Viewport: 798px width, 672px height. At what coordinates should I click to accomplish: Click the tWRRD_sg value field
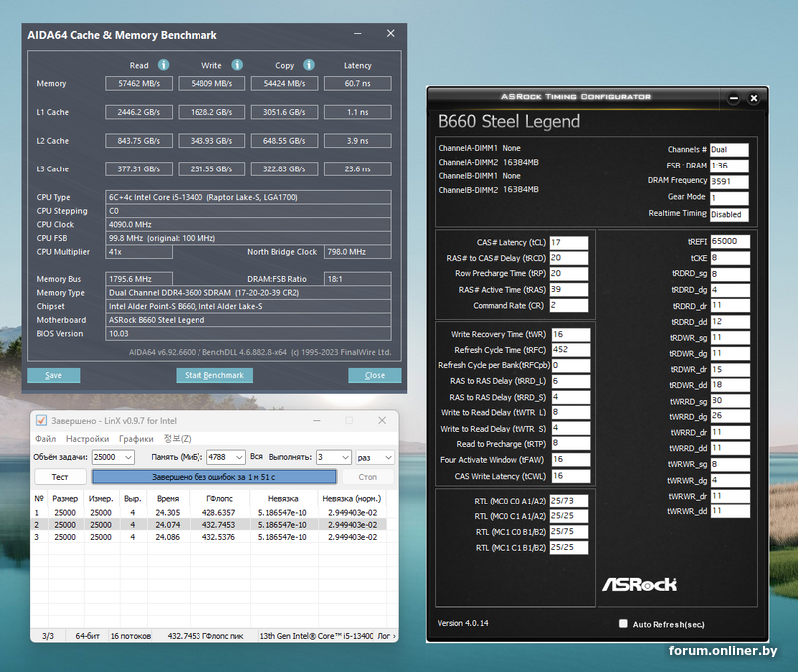click(730, 401)
